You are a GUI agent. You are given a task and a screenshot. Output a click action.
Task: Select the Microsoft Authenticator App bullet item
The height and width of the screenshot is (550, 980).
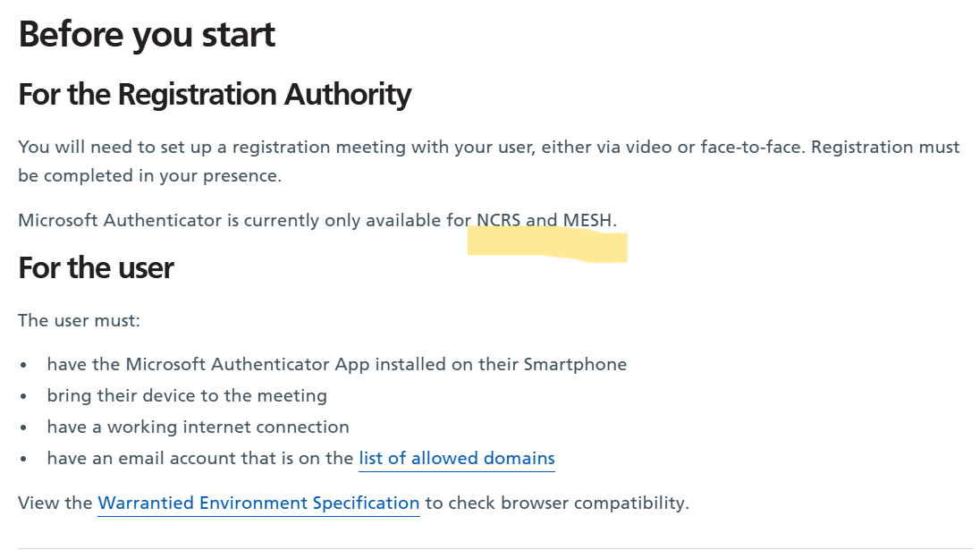click(x=336, y=364)
